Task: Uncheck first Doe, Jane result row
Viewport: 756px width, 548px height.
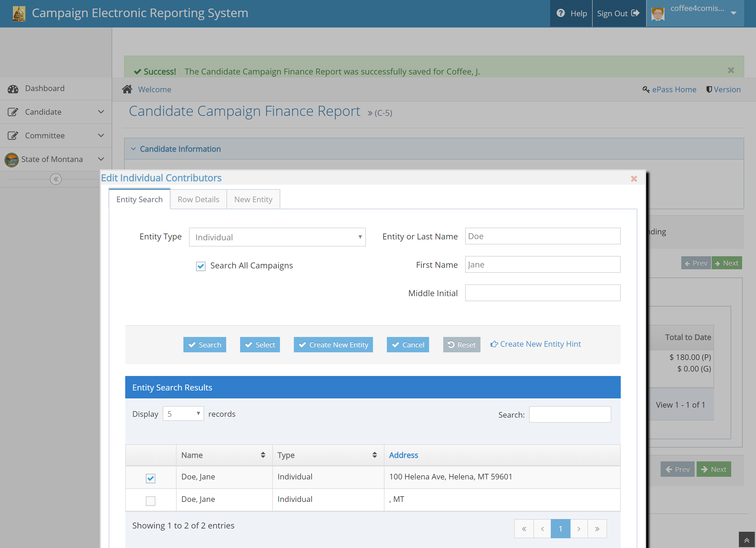Action: pyautogui.click(x=151, y=478)
